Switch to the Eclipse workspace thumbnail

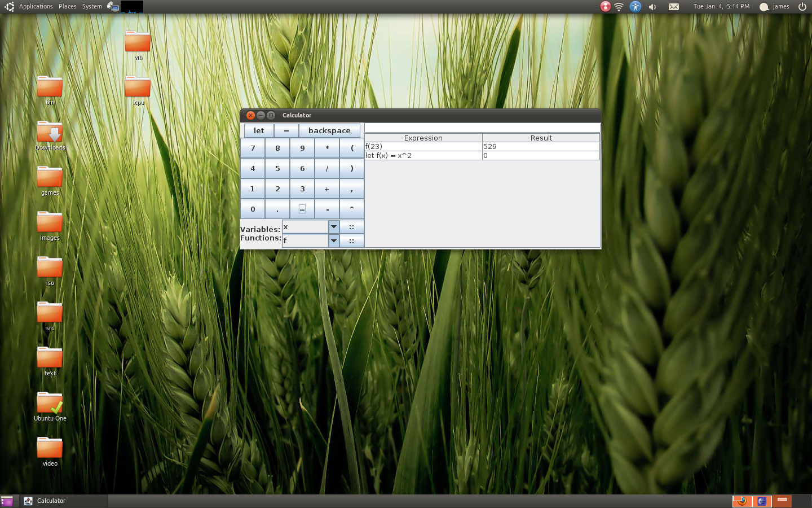point(762,501)
